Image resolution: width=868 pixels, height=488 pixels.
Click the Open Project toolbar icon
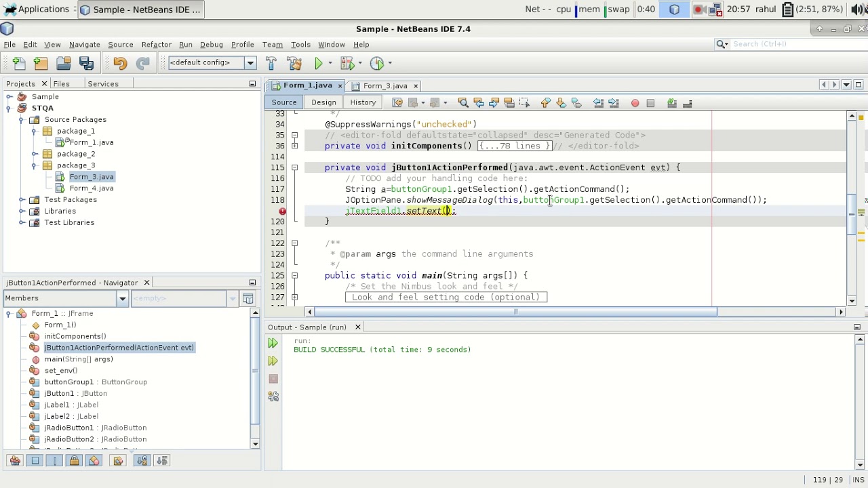pos(64,63)
